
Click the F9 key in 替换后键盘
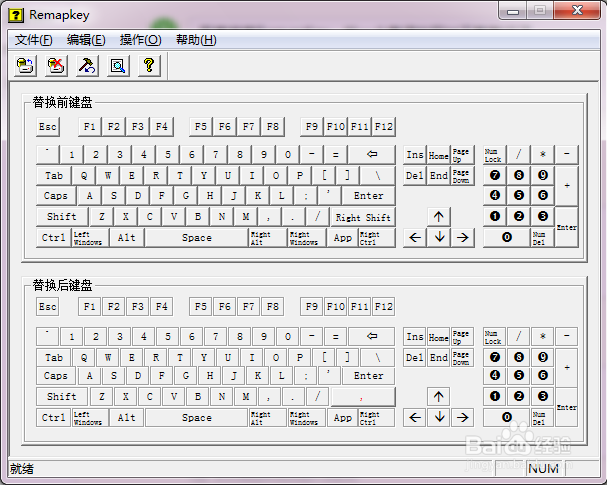pos(312,307)
